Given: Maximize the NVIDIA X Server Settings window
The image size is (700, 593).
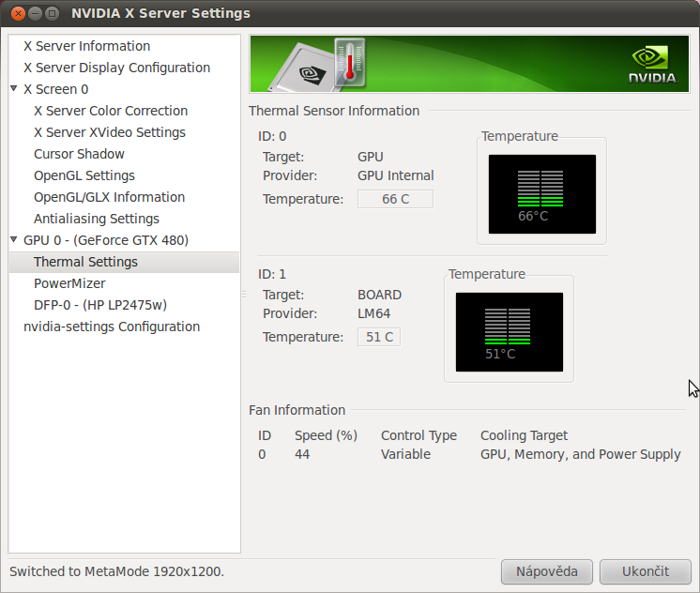Looking at the screenshot, I should 52,13.
